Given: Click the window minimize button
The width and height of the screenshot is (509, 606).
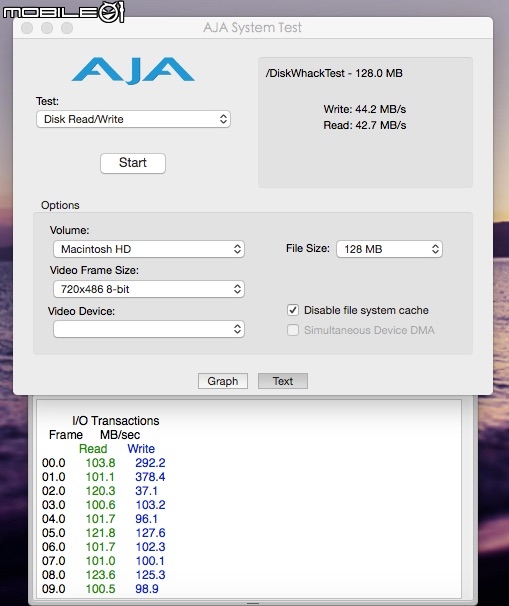Looking at the screenshot, I should [47, 28].
